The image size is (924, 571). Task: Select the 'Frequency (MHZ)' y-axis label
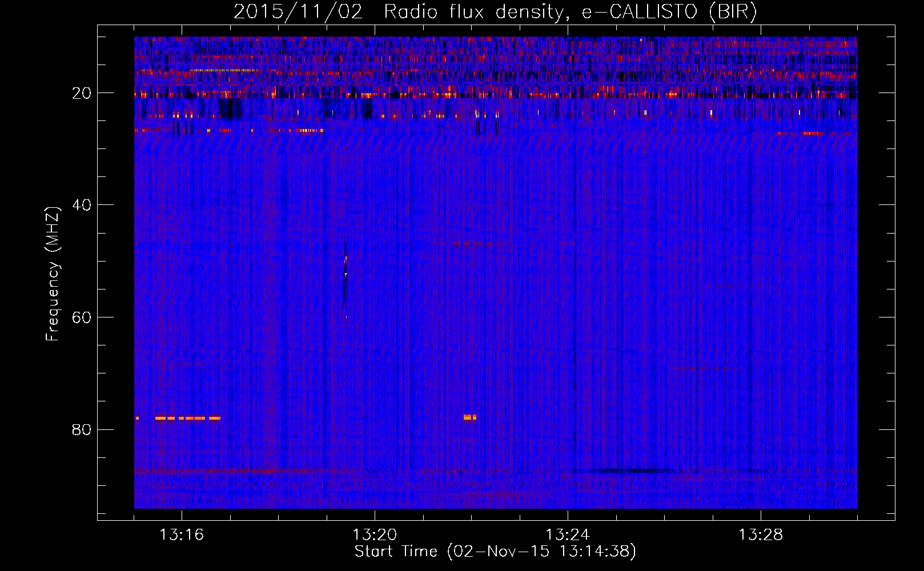pos(53,274)
